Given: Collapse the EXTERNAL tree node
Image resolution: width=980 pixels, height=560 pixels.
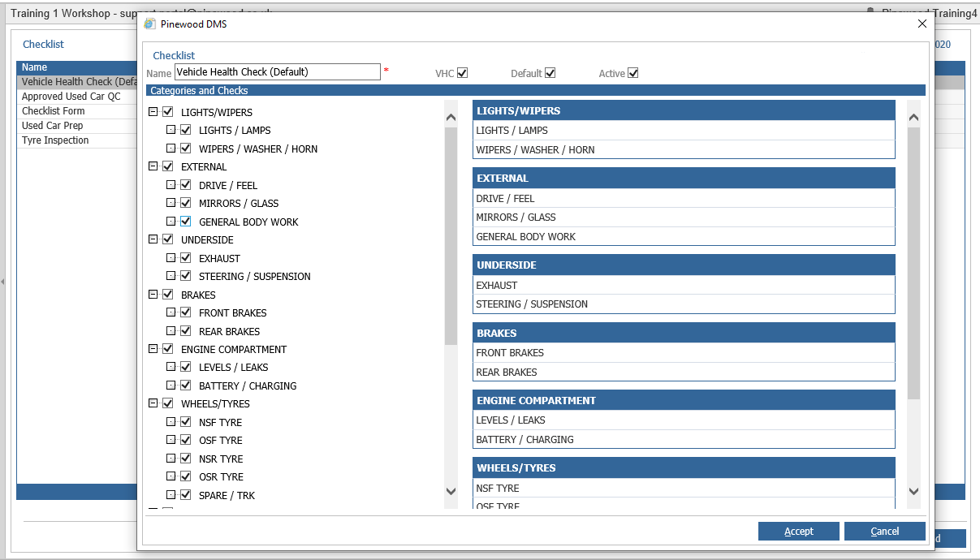Looking at the screenshot, I should click(153, 166).
